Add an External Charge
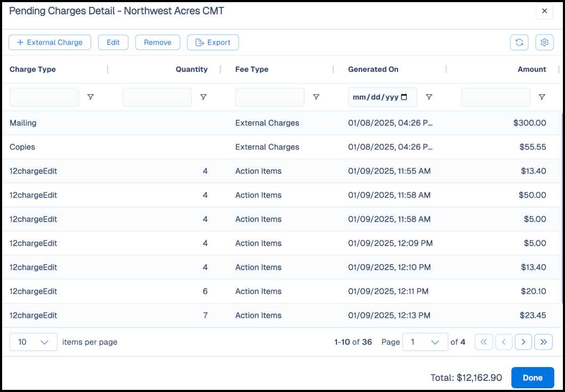The height and width of the screenshot is (392, 565). click(x=50, y=43)
